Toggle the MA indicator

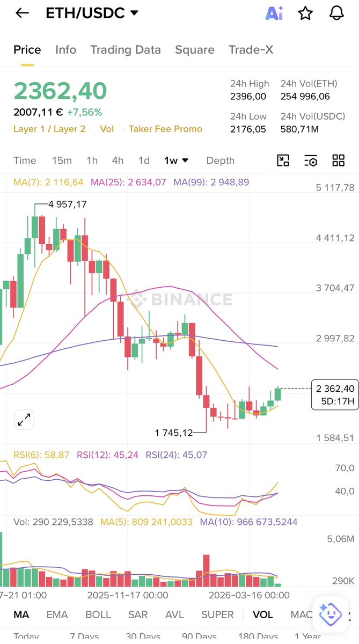21,614
